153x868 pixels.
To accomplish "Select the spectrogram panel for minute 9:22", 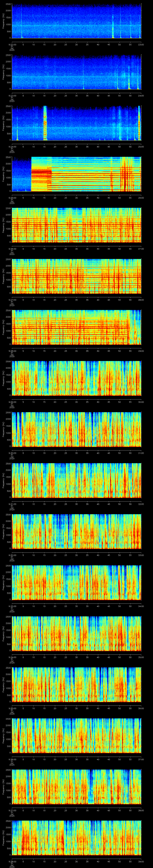I will [x=76, y=21].
